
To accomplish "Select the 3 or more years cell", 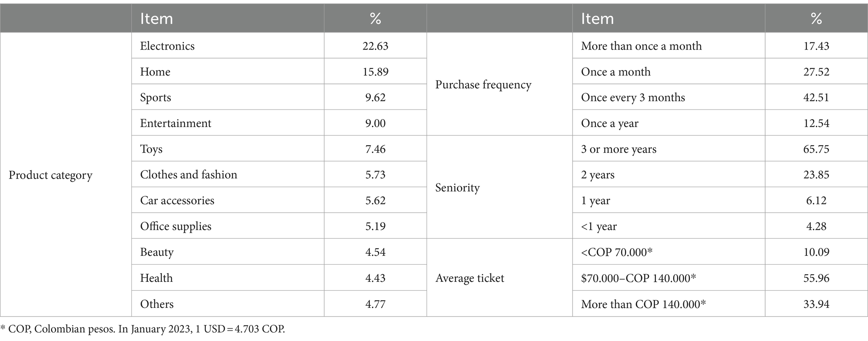I will (x=669, y=148).
